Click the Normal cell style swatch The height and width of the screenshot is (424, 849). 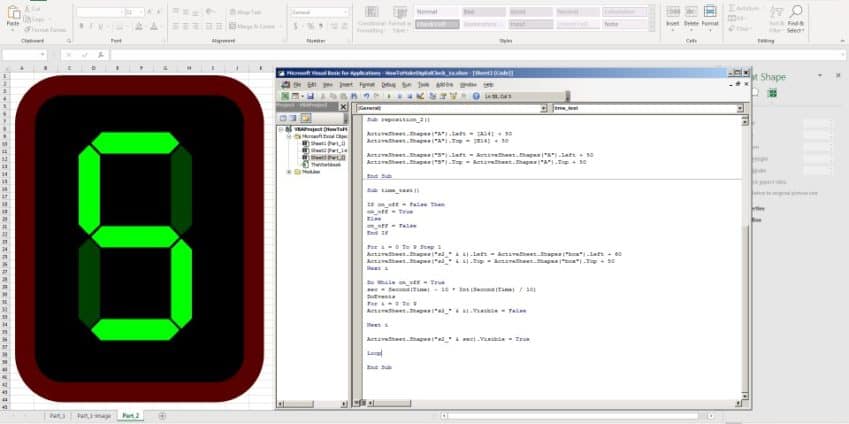pyautogui.click(x=432, y=11)
